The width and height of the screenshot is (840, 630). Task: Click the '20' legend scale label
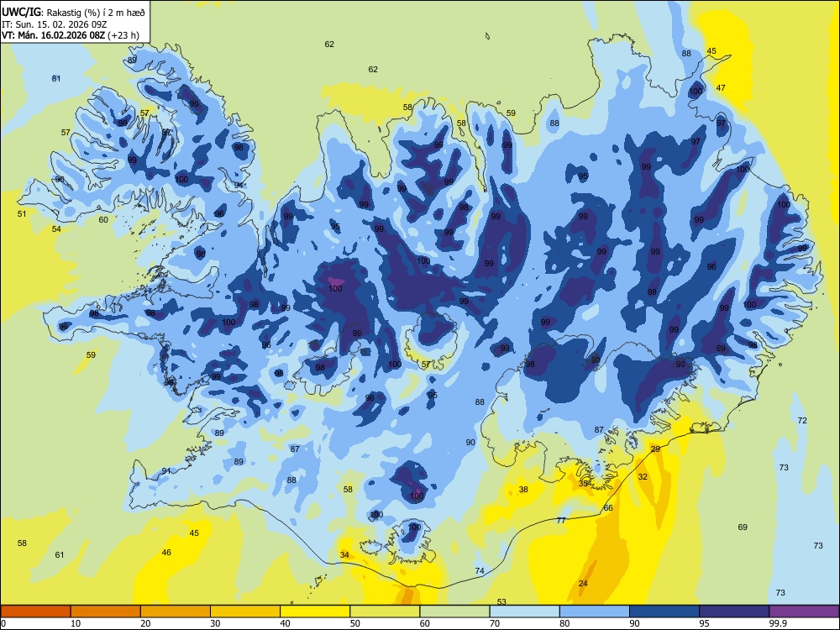(x=145, y=623)
